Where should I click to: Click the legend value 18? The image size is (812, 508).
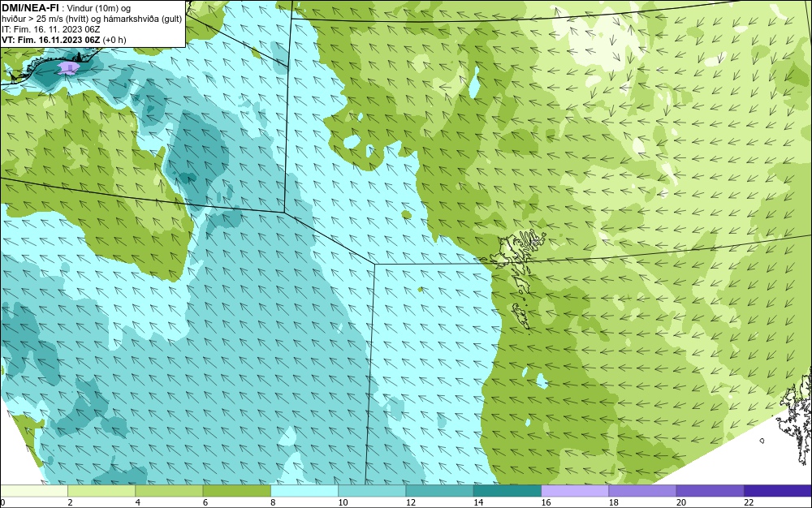[613, 502]
